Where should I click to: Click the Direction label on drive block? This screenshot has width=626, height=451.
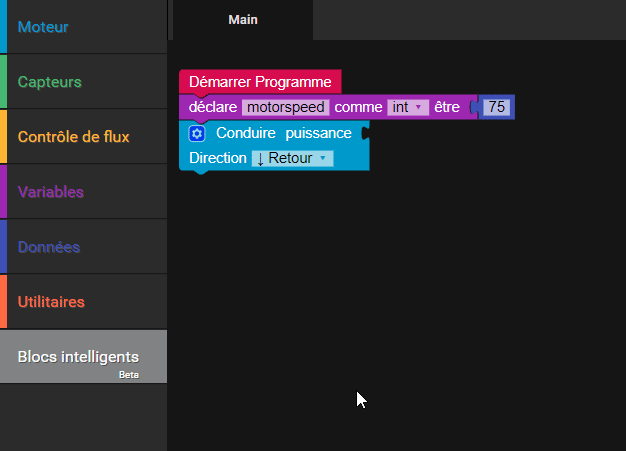click(x=217, y=158)
